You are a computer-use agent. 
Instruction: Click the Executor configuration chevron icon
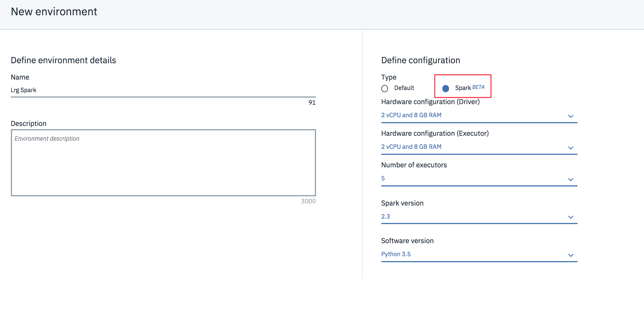point(571,148)
